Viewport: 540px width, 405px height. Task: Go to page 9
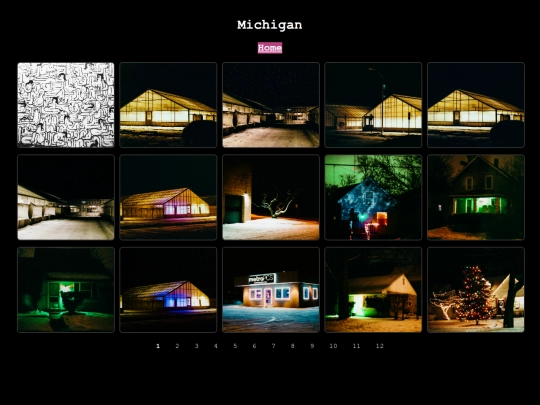coord(312,346)
